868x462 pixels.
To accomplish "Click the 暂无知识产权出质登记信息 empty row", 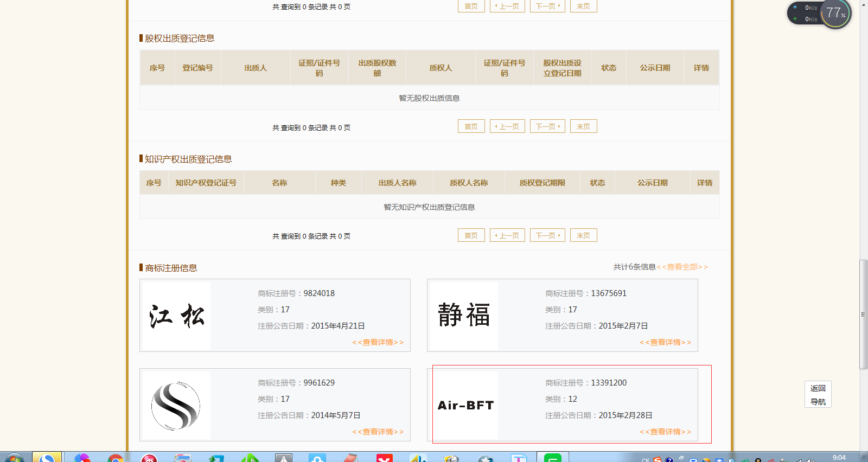I will point(429,207).
